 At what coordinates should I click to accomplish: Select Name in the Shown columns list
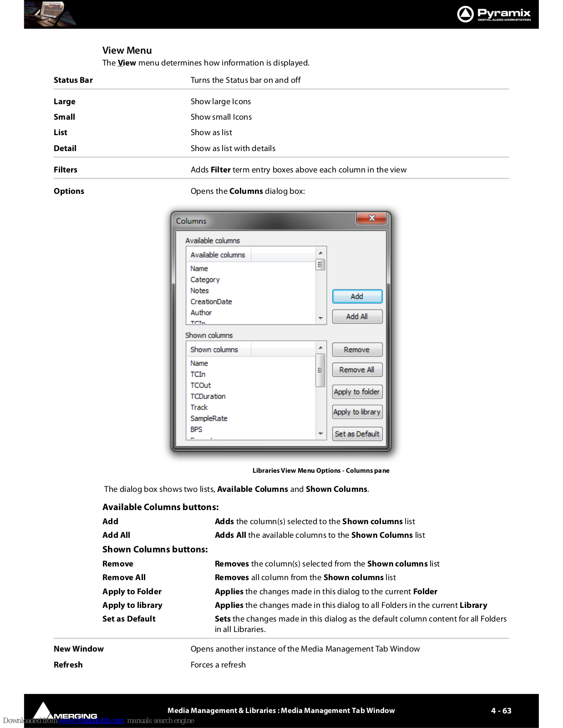(x=199, y=363)
